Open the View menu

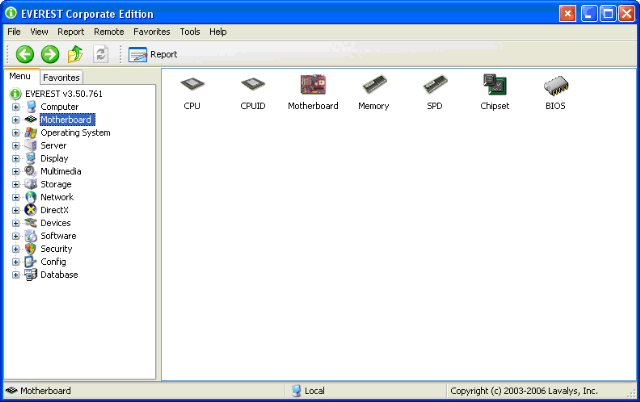tap(39, 32)
